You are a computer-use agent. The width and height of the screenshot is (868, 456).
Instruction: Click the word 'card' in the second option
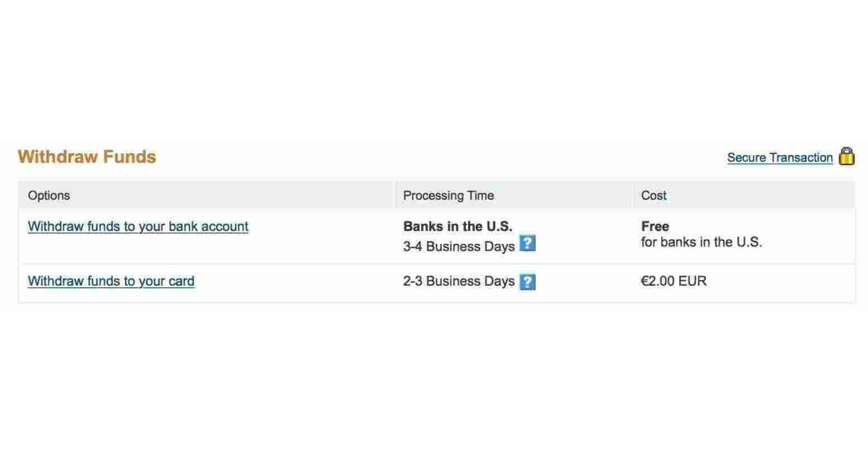coord(181,282)
